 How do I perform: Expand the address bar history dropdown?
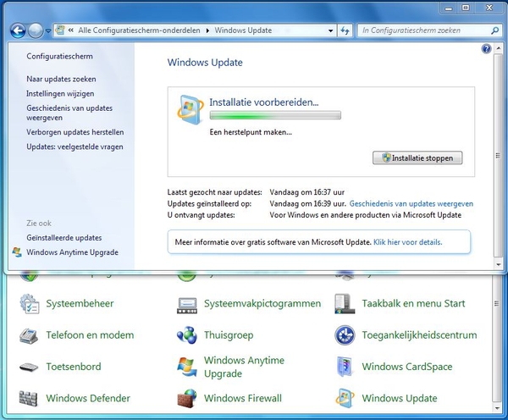point(330,30)
